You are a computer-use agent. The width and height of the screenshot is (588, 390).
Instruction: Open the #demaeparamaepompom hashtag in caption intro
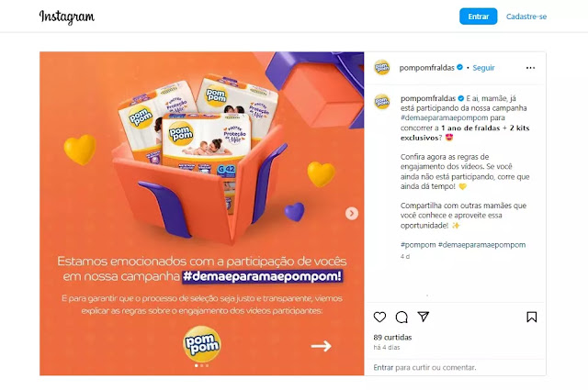pos(444,117)
